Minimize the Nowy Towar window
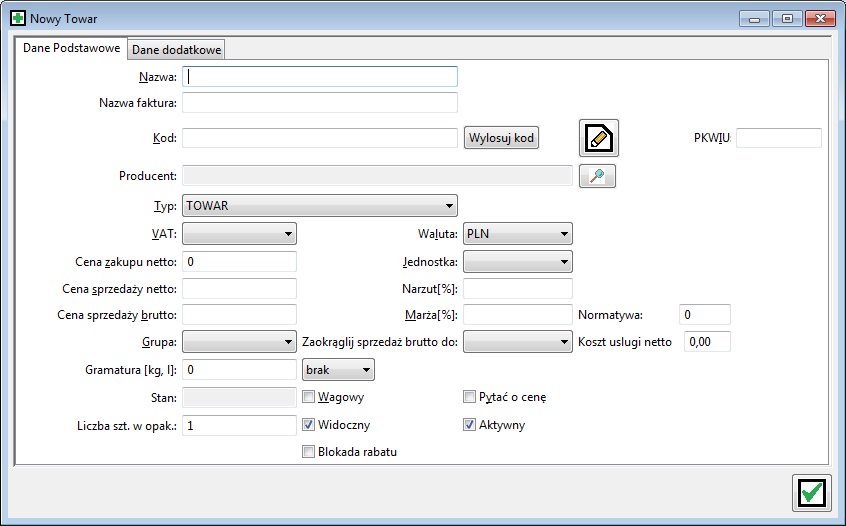 [x=754, y=19]
